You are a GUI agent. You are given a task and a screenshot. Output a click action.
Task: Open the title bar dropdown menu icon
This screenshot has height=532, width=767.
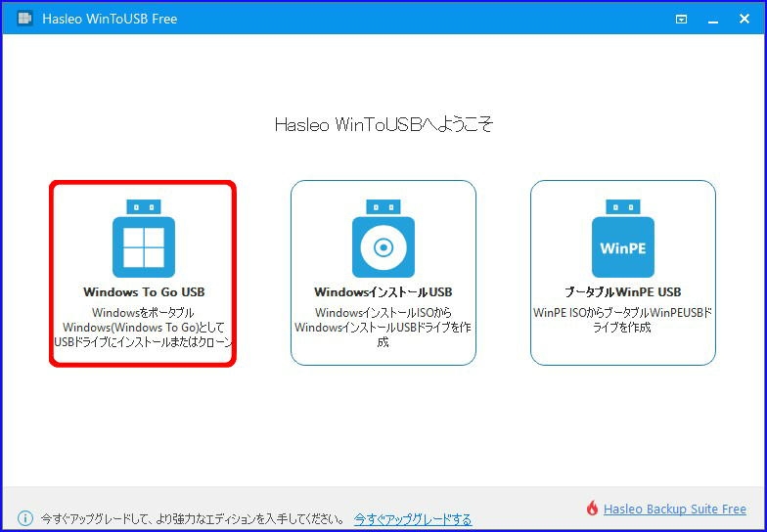681,20
